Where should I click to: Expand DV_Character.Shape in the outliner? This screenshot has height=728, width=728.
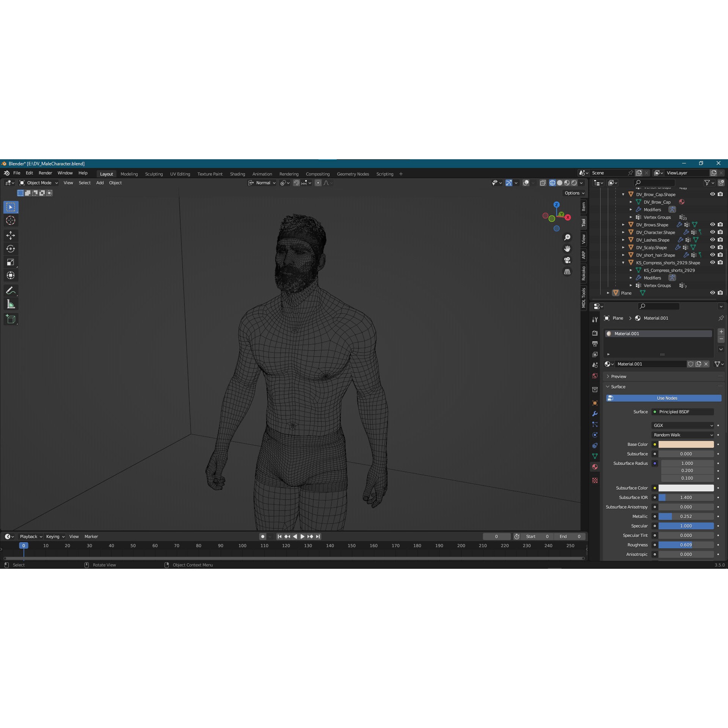(x=624, y=232)
